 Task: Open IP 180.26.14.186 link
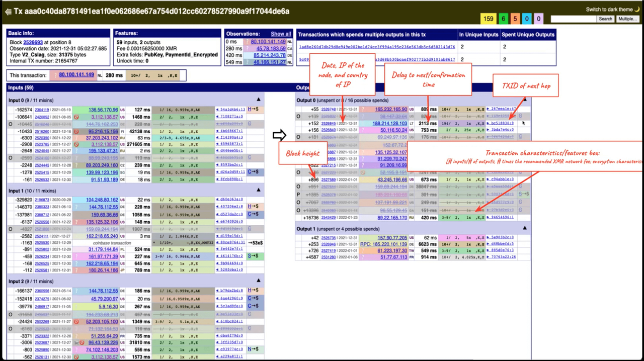tap(104, 270)
